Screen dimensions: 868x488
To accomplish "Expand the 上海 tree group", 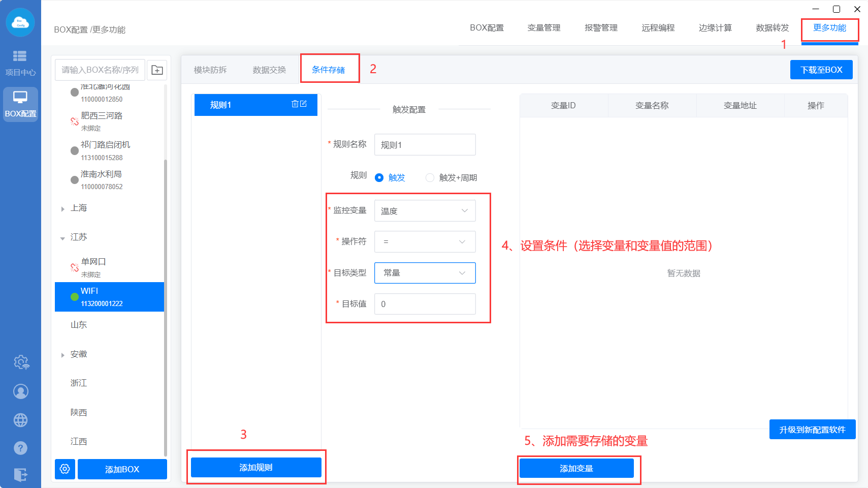I will click(x=62, y=209).
